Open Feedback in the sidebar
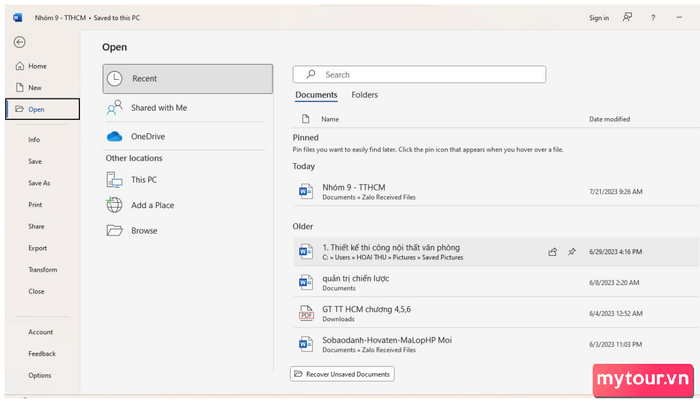 tap(42, 354)
